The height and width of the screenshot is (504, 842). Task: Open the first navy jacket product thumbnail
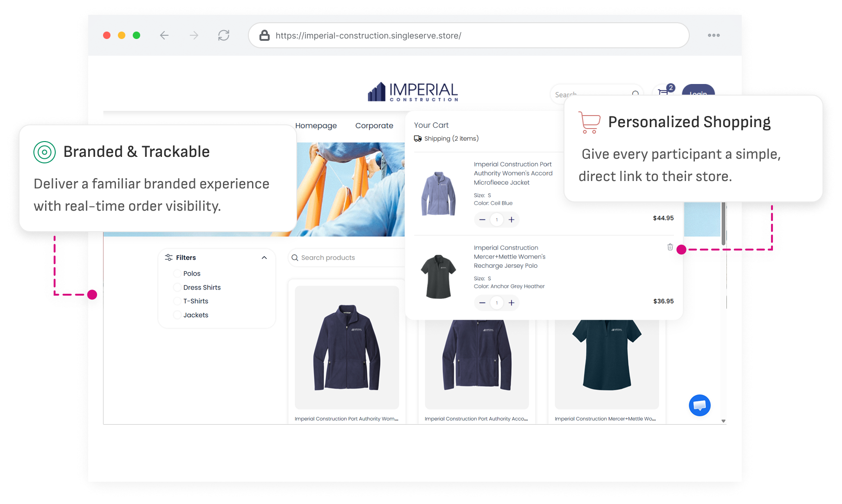tap(347, 347)
